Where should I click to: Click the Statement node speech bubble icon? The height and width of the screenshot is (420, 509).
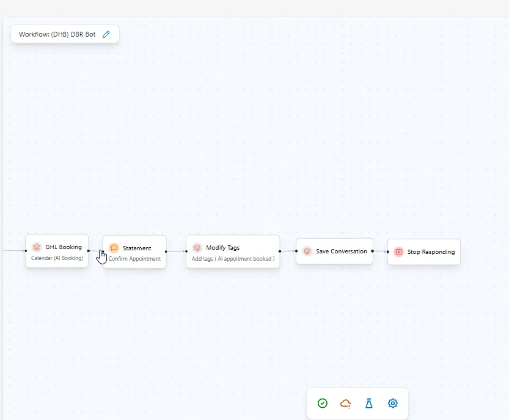[x=114, y=248]
